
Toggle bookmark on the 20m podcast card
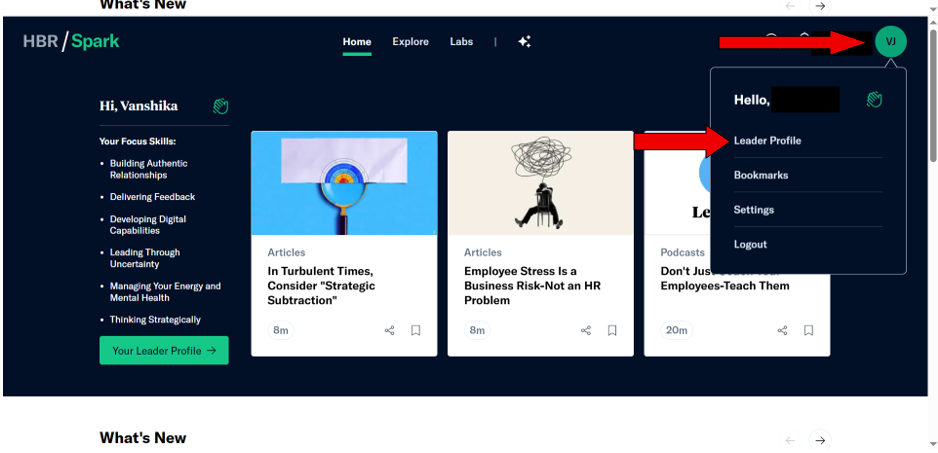[x=809, y=330]
